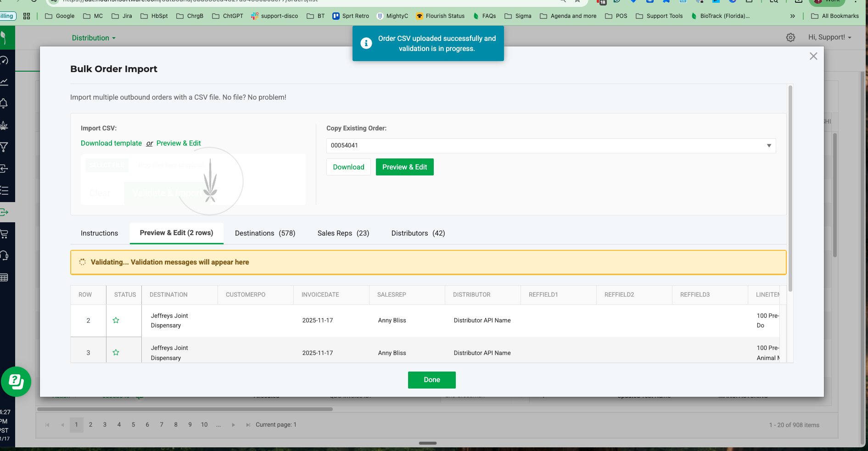Screen dimensions: 868x451
Task: Open the BioTrack (Florida) bookmark
Action: (720, 16)
